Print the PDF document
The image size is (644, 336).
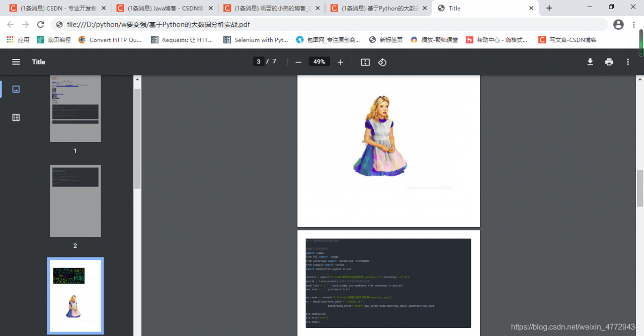pyautogui.click(x=609, y=62)
